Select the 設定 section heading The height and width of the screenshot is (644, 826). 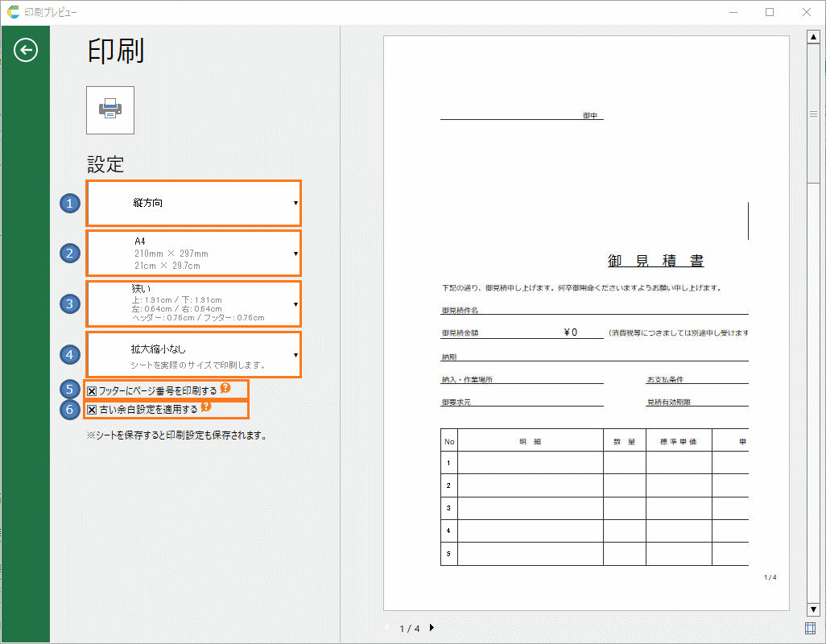(x=105, y=164)
